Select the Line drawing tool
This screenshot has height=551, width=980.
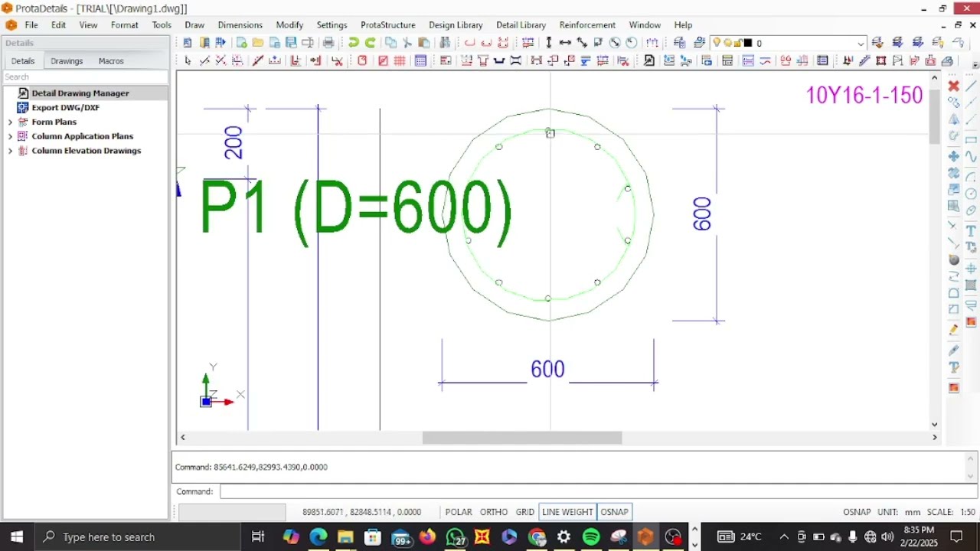click(971, 84)
